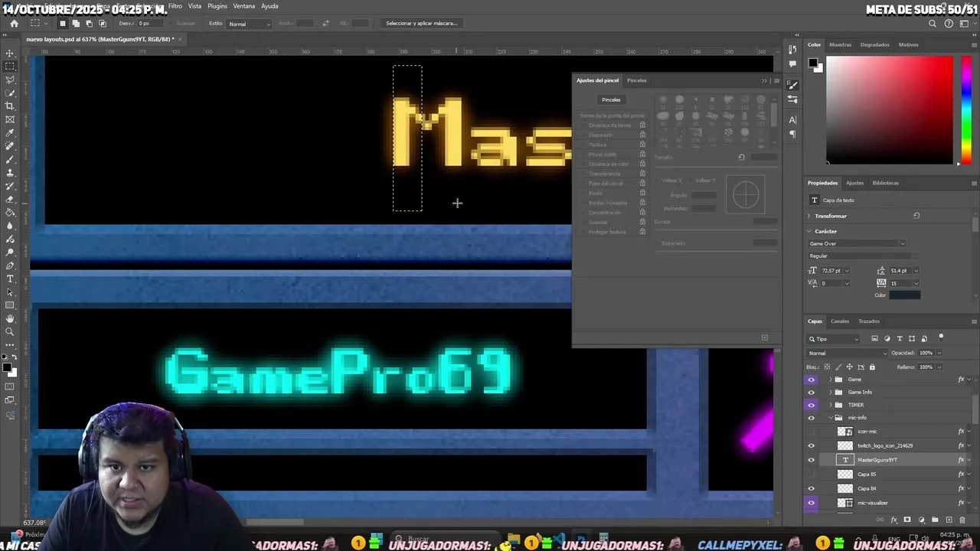Open the layer blend mode Normal dropdown

pyautogui.click(x=848, y=353)
